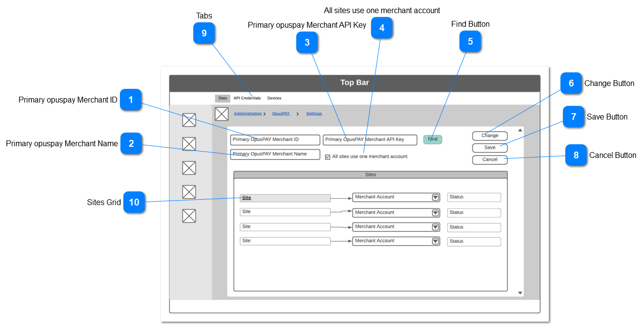Switch to the Devices tab
Image resolution: width=644 pixels, height=326 pixels.
[274, 98]
